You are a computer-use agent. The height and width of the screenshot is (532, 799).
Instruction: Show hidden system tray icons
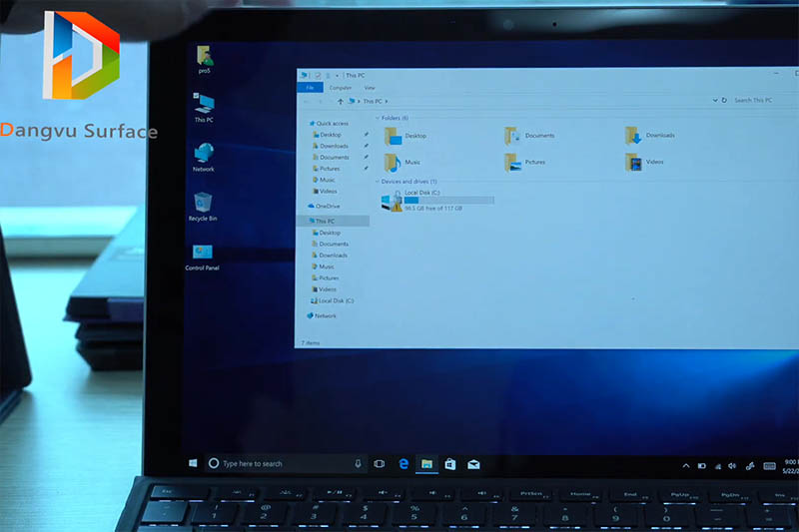pyautogui.click(x=686, y=465)
